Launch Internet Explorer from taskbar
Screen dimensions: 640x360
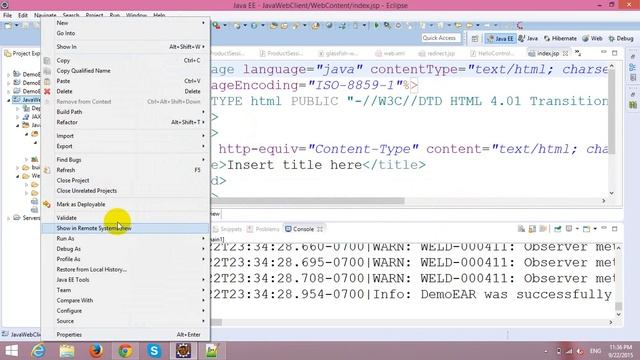click(38, 351)
